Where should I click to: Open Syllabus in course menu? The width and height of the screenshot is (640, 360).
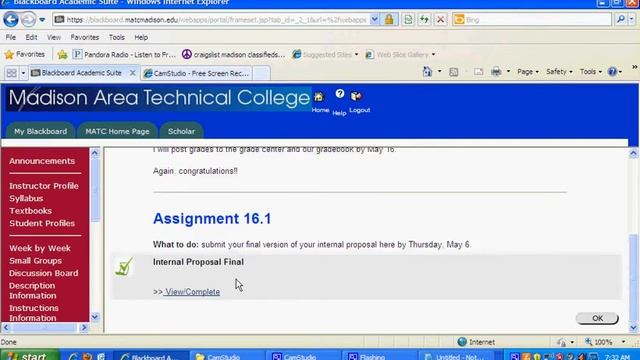pos(26,198)
